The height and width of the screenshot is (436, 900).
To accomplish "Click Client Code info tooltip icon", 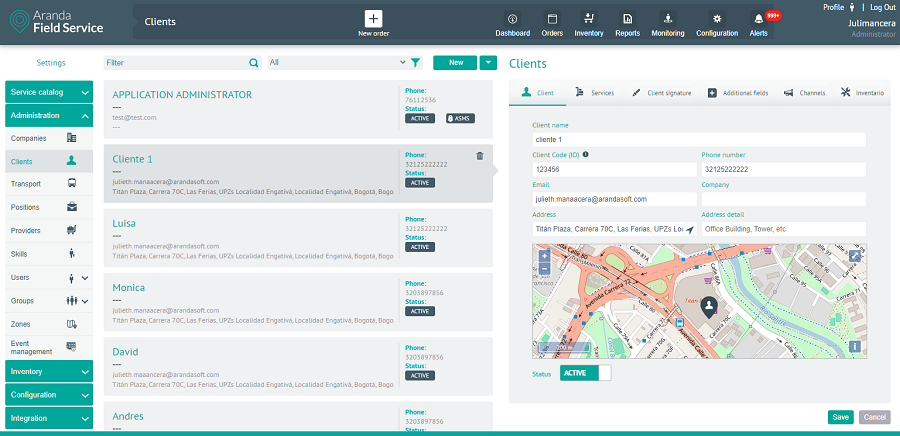I will 586,154.
